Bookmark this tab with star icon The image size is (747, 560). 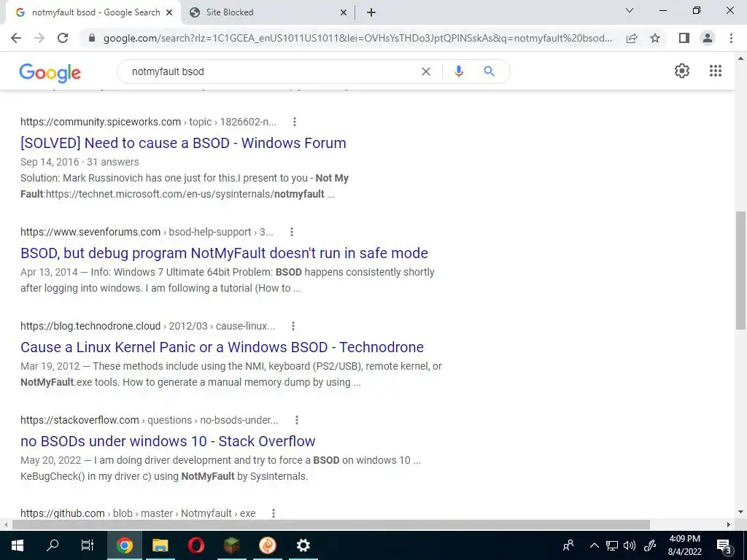click(655, 38)
